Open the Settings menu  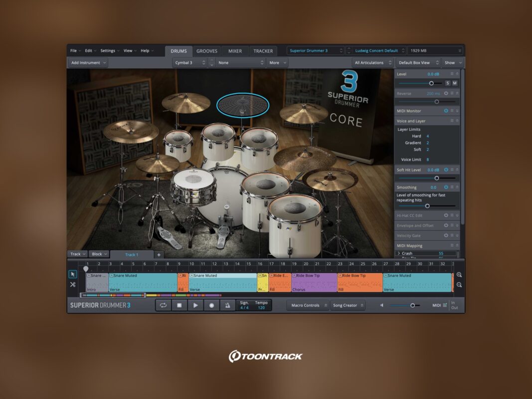110,50
